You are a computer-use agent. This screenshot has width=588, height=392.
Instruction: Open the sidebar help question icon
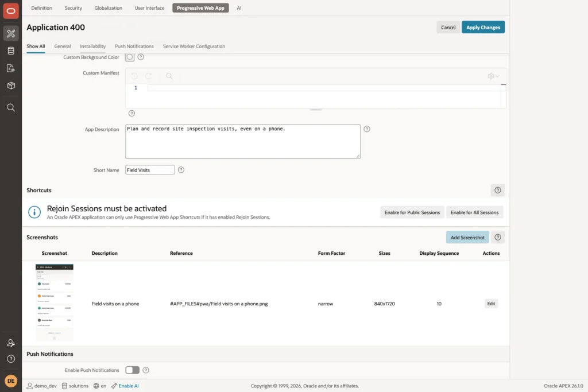tap(11, 359)
